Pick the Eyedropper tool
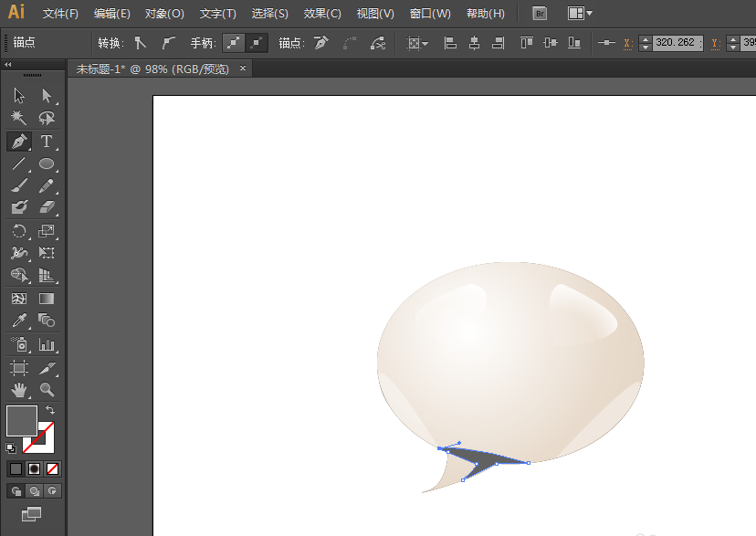This screenshot has height=536, width=756. (19, 321)
